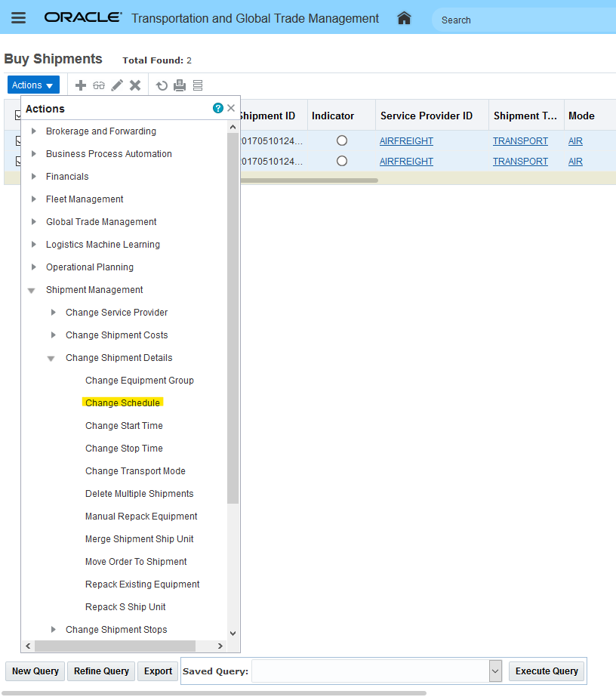Expand Fleet Management node
The height and width of the screenshot is (697, 616).
(33, 199)
